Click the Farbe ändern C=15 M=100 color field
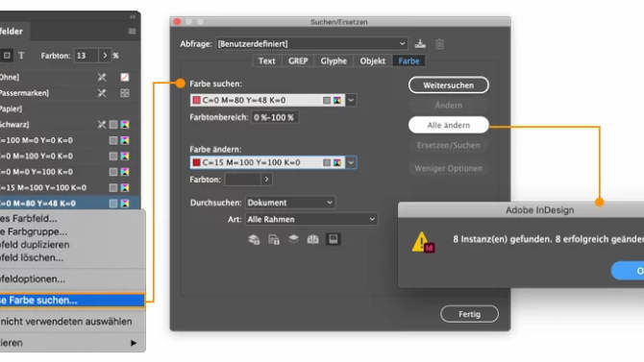 point(267,162)
